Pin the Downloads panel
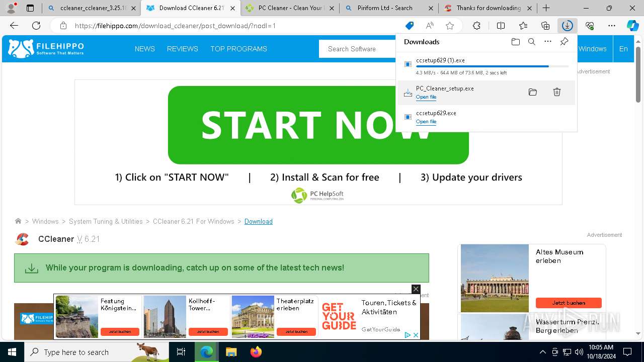Image resolution: width=644 pixels, height=362 pixels. tap(564, 42)
